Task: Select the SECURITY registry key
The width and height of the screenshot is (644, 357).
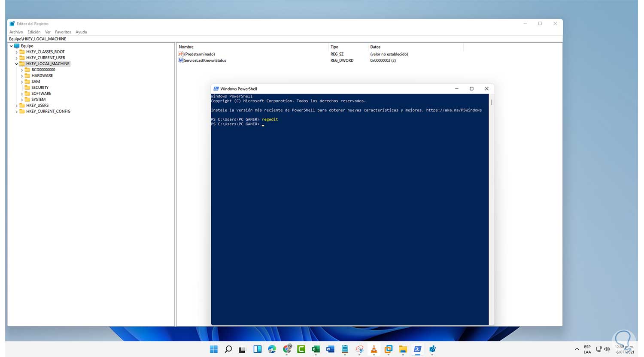Action: 40,88
